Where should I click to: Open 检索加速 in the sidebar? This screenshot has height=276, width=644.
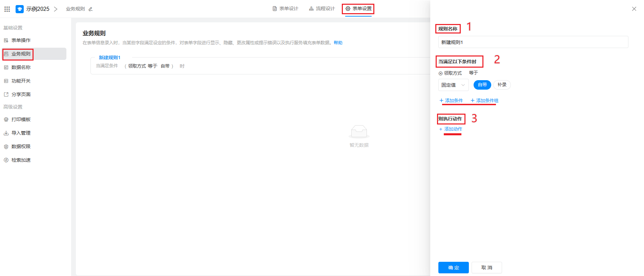(x=21, y=160)
